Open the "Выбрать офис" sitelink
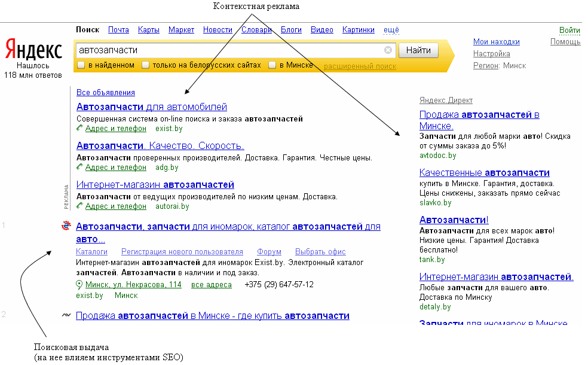 (x=320, y=251)
